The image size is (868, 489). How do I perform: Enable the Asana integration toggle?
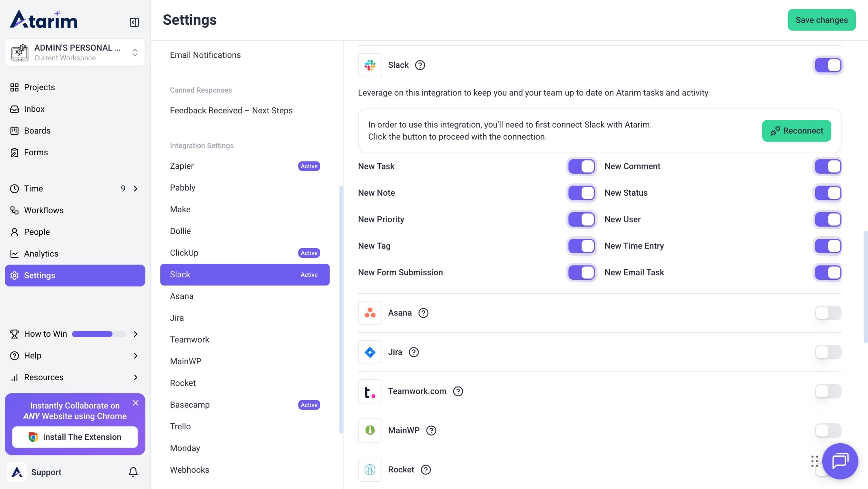pos(828,313)
